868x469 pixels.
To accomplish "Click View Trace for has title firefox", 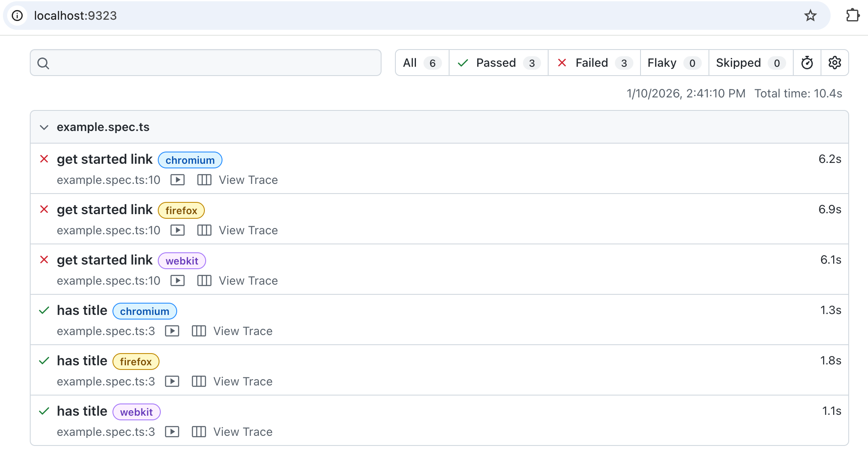I will [x=243, y=382].
